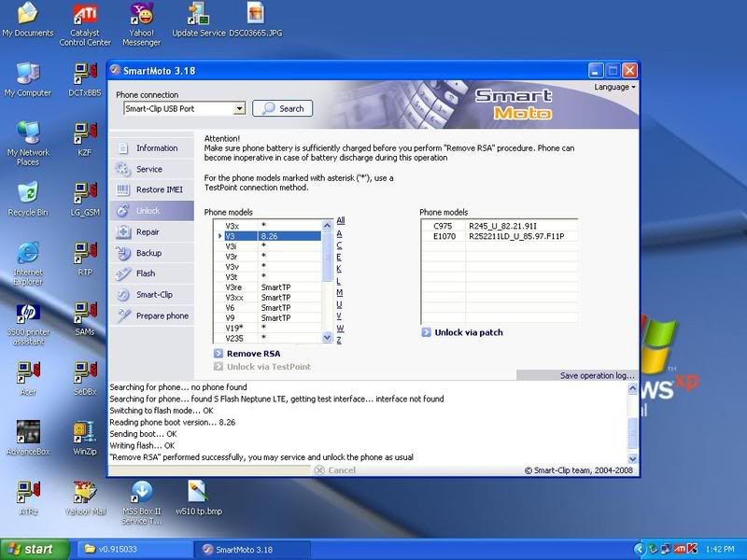The width and height of the screenshot is (747, 560).
Task: Open Recycle Bin on desktop
Action: tap(28, 200)
